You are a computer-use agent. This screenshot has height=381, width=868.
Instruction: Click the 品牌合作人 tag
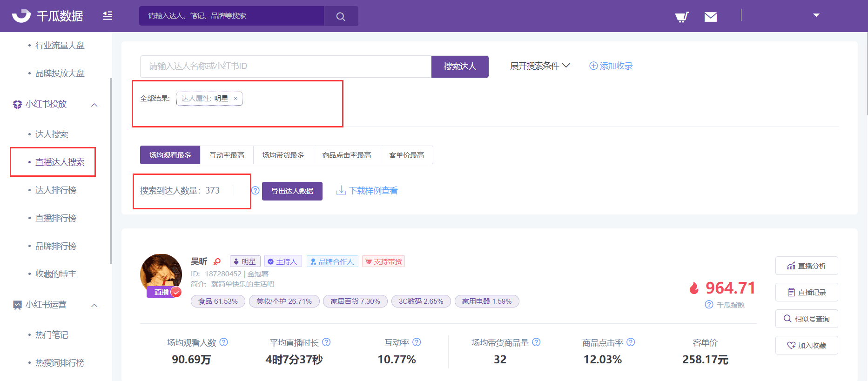pos(332,261)
